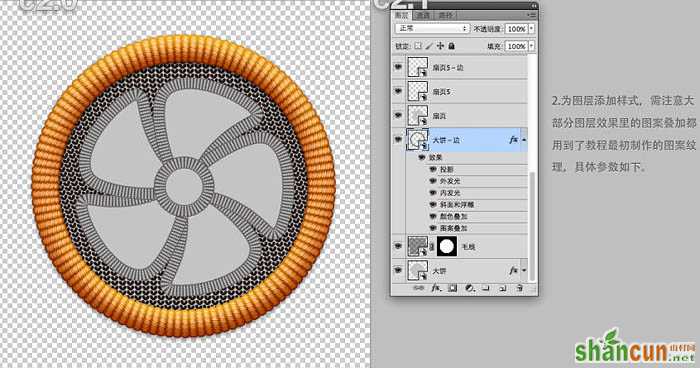Click the new group folder icon

tap(486, 289)
